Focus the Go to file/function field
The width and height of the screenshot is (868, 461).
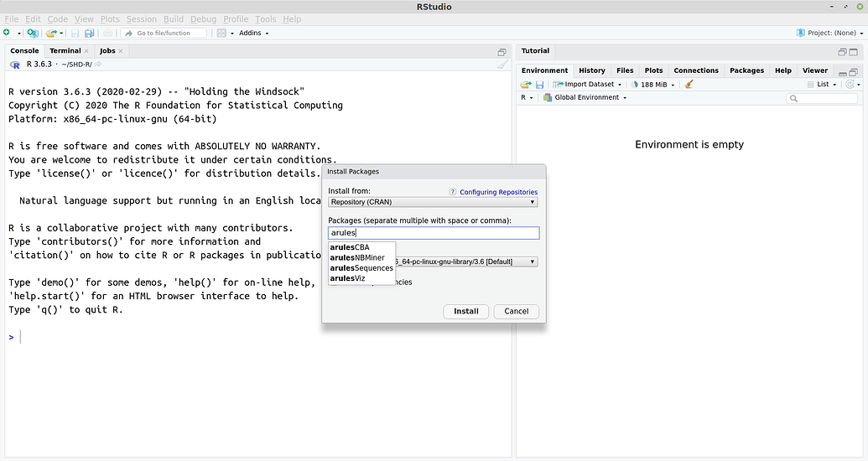[x=164, y=34]
